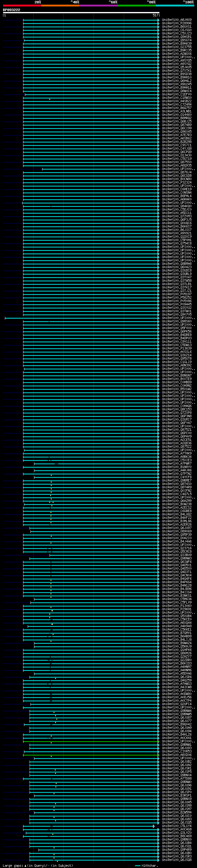197x868 pixels.
Task: Click hit UniRef100_Q9ASR1
Action: (x=177, y=37)
